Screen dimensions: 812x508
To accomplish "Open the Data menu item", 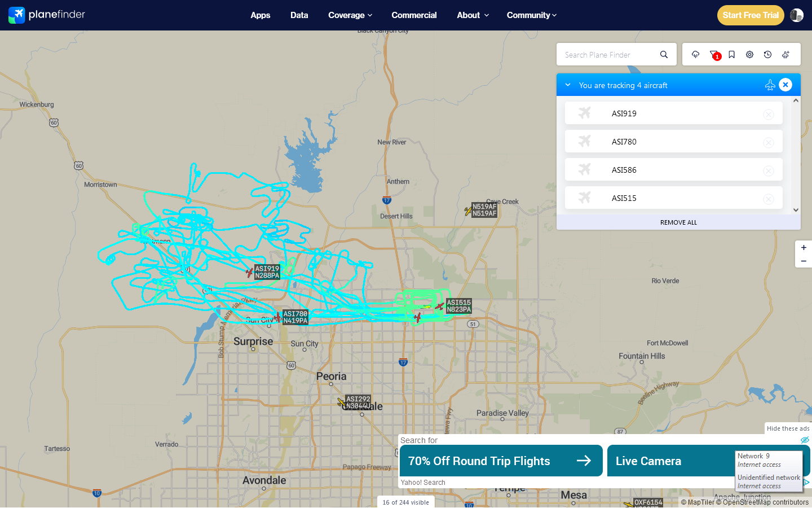I will tap(299, 15).
